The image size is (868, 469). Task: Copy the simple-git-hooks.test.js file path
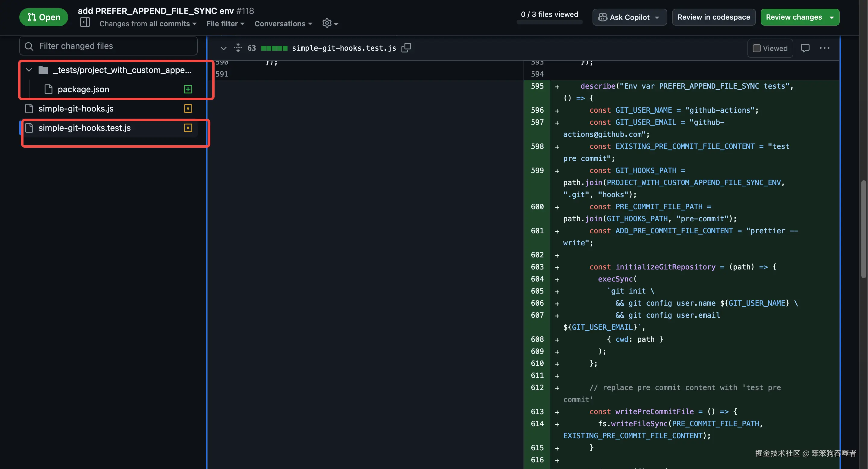[406, 48]
